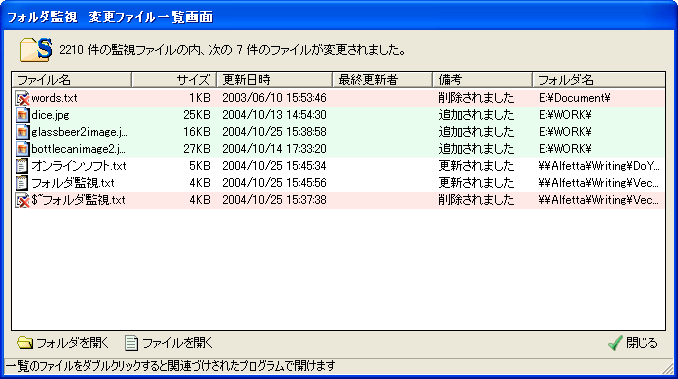
Task: Open file with ファイルを開く button
Action: pos(169,343)
